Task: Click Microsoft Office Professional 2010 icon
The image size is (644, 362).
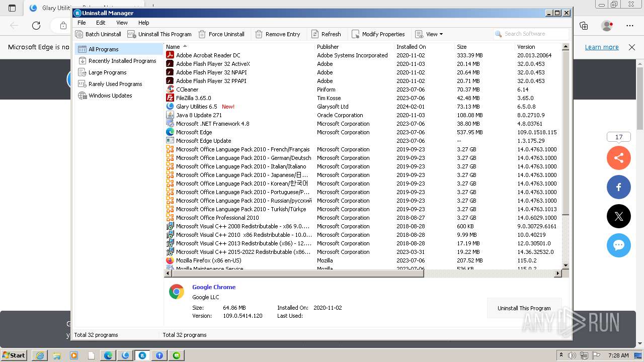Action: pos(170,218)
